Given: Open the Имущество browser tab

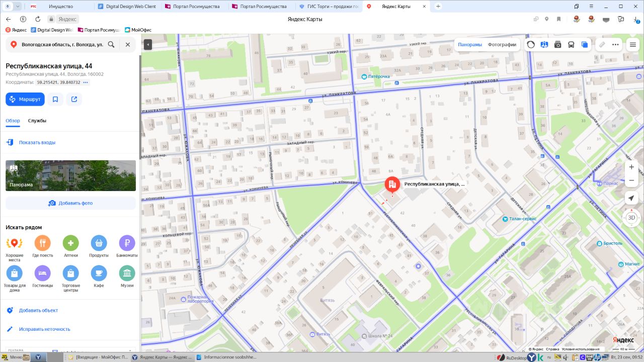Looking at the screenshot, I should click(x=60, y=6).
